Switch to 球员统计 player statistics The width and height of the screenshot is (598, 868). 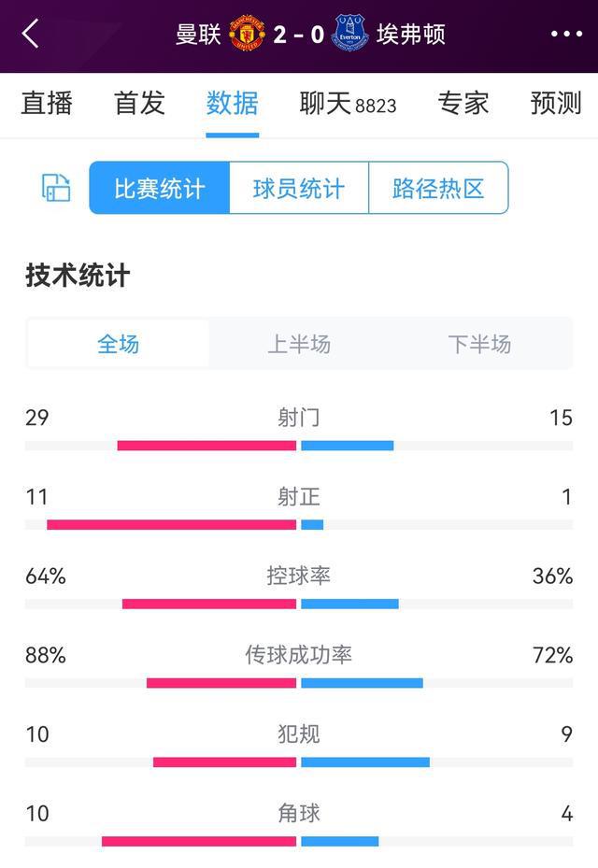297,187
